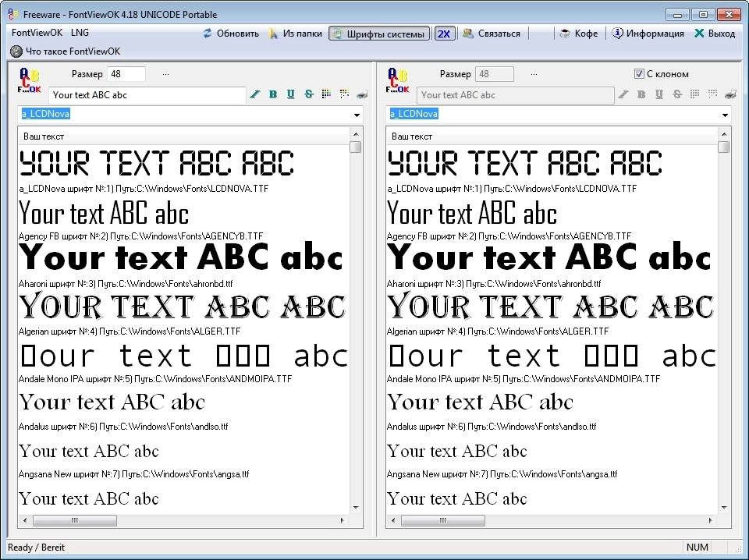The image size is (749, 560).
Task: Open the LNG language menu
Action: click(80, 33)
